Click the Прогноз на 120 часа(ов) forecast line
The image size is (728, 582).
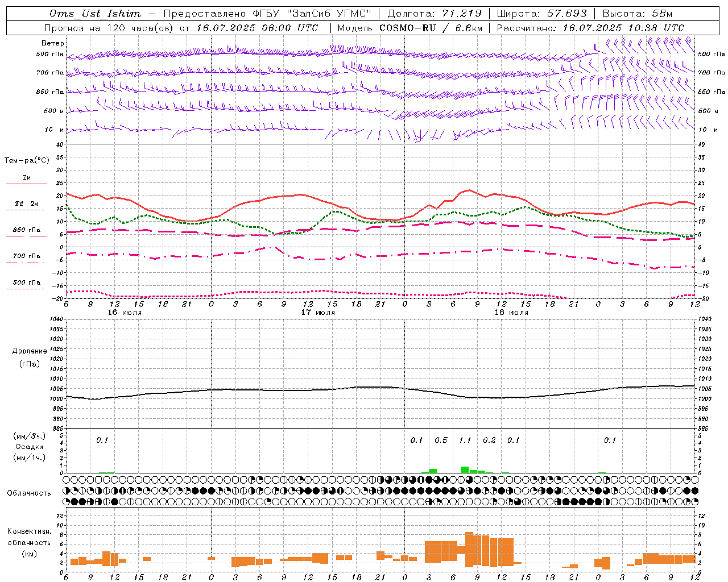181,28
